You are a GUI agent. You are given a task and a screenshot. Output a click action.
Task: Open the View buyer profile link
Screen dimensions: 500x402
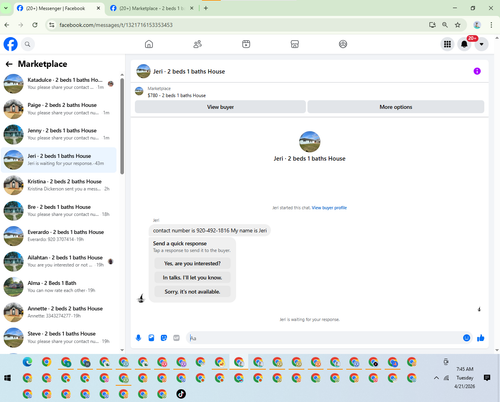click(329, 208)
